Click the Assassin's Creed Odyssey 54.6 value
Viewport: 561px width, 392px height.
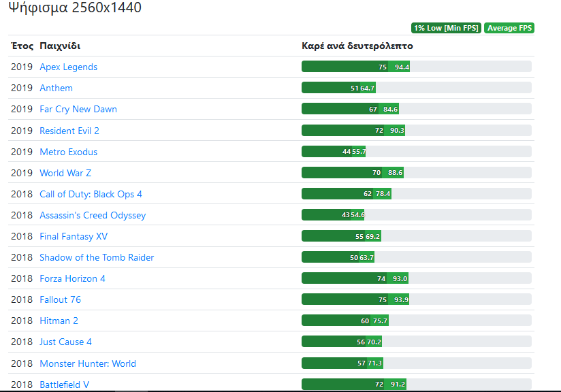[357, 215]
